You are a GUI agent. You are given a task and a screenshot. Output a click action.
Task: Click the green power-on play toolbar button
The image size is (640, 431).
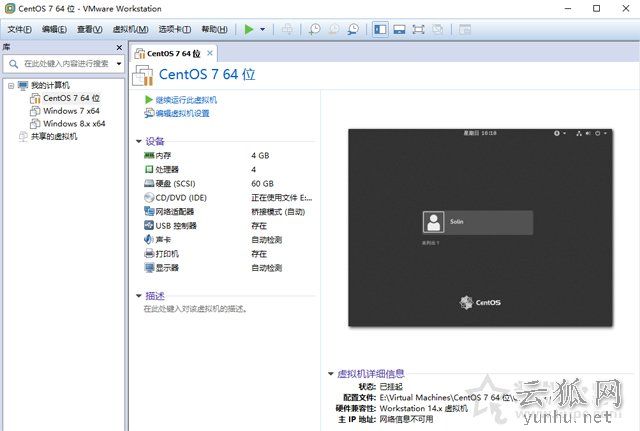249,29
